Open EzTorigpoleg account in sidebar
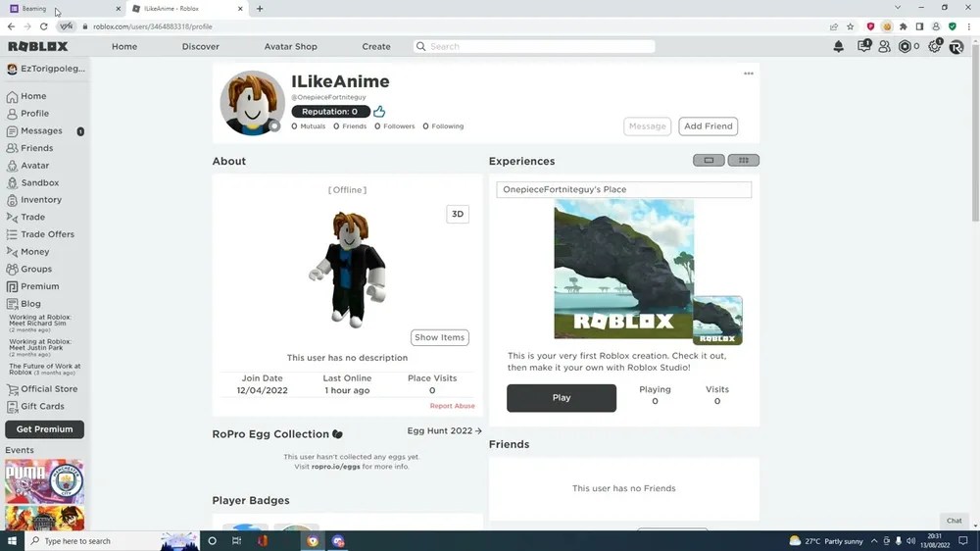The height and width of the screenshot is (551, 980). coord(46,69)
